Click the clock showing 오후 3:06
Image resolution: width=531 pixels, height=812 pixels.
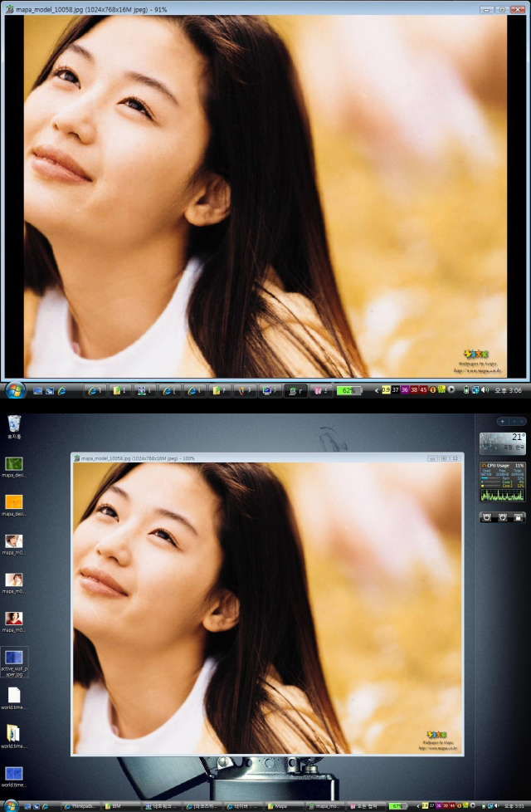[509, 390]
